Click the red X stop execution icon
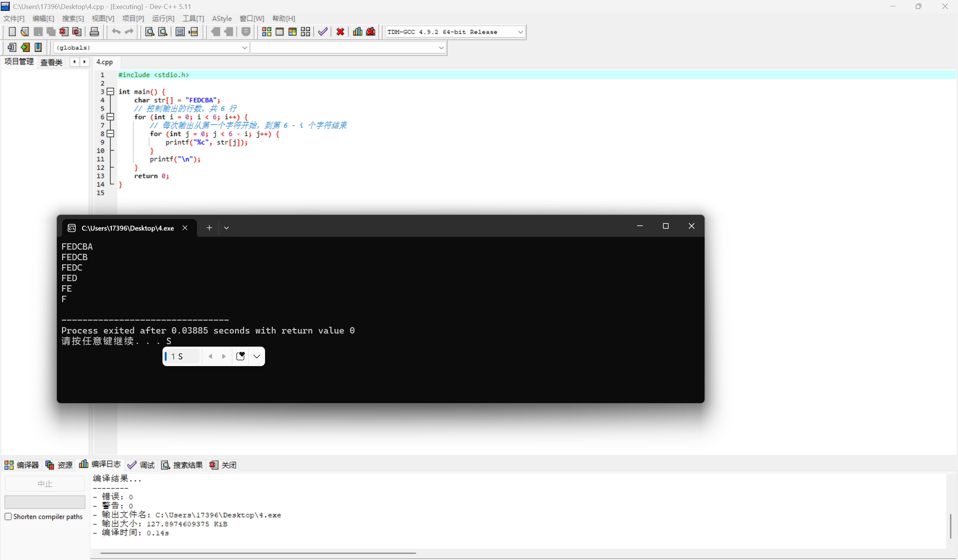The height and width of the screenshot is (560, 958). 340,32
